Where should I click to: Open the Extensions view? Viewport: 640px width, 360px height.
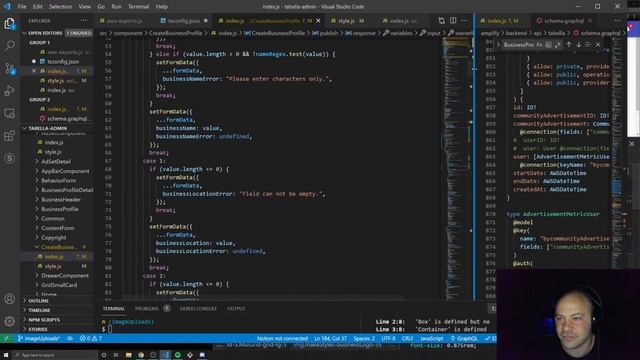tap(9, 136)
